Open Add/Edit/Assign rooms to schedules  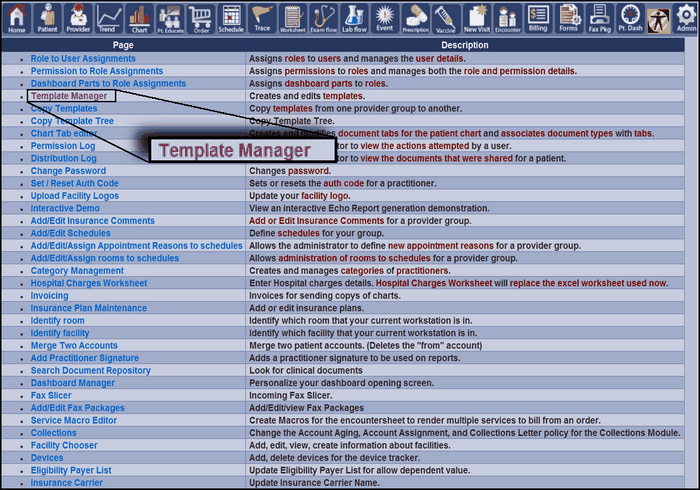point(105,258)
